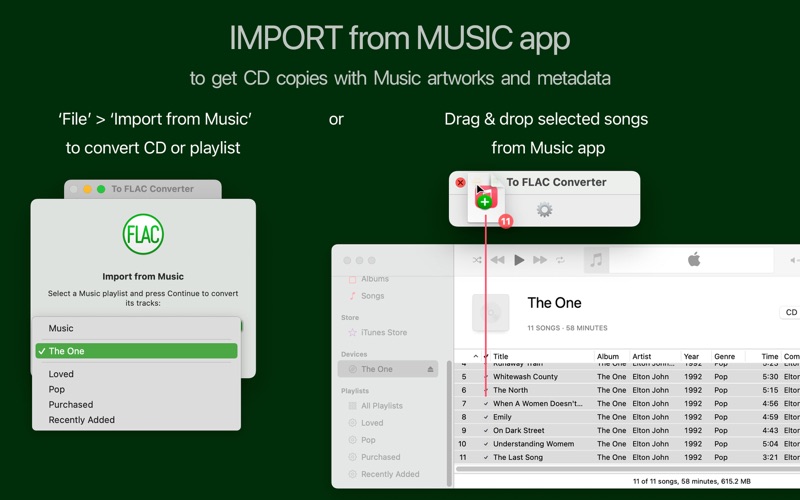This screenshot has height=500, width=800.
Task: Sort by the Time column header
Action: pyautogui.click(x=770, y=356)
